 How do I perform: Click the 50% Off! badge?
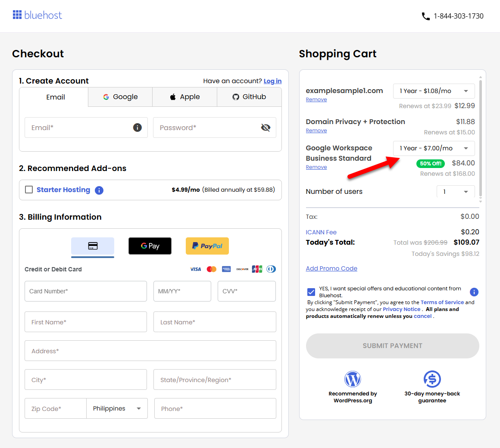(431, 163)
